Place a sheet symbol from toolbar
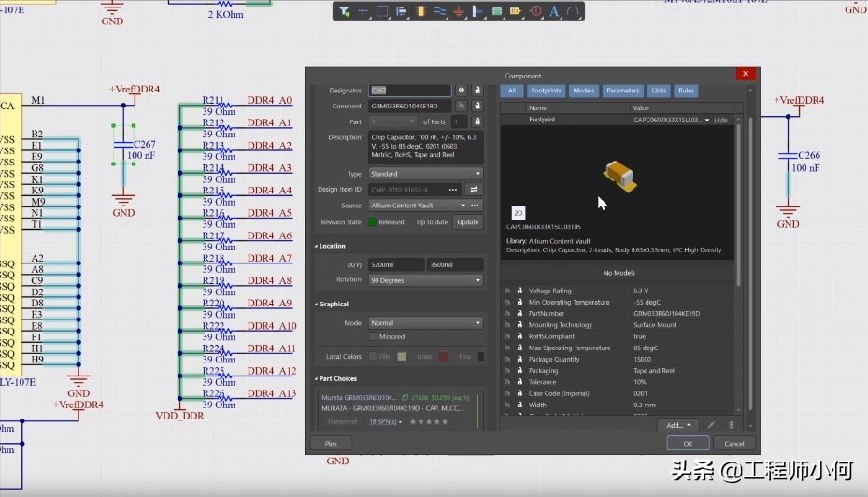 pyautogui.click(x=497, y=11)
